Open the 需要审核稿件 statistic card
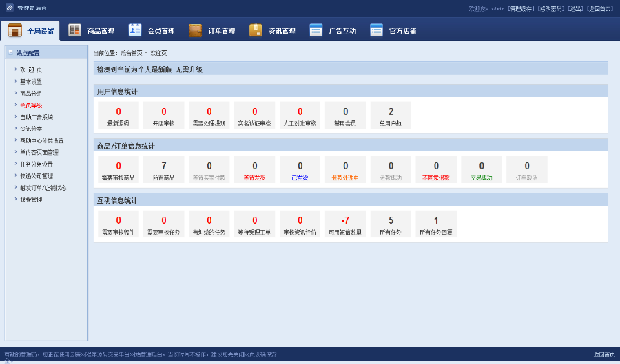 coord(118,224)
